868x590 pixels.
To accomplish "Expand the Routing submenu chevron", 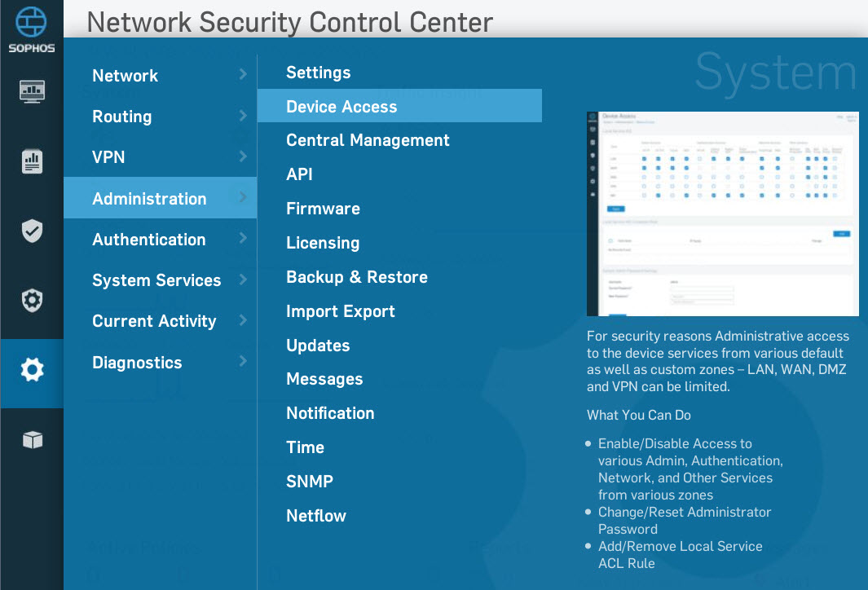I will click(x=243, y=116).
